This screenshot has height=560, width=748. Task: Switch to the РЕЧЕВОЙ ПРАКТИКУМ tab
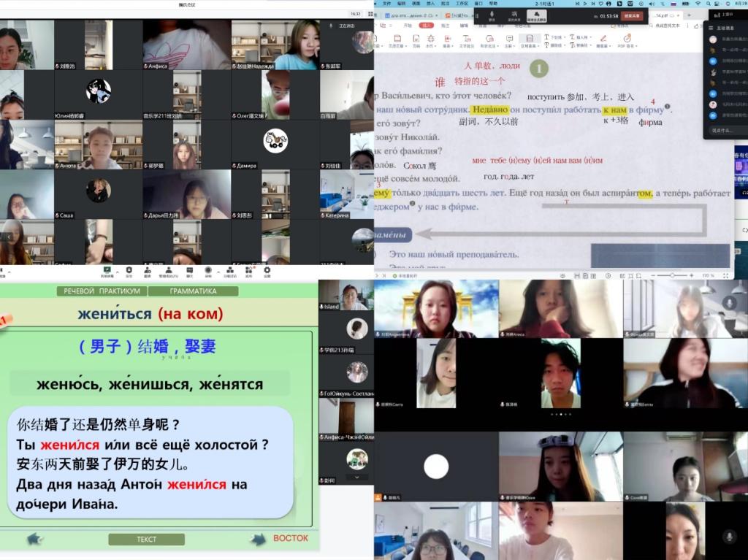[102, 291]
